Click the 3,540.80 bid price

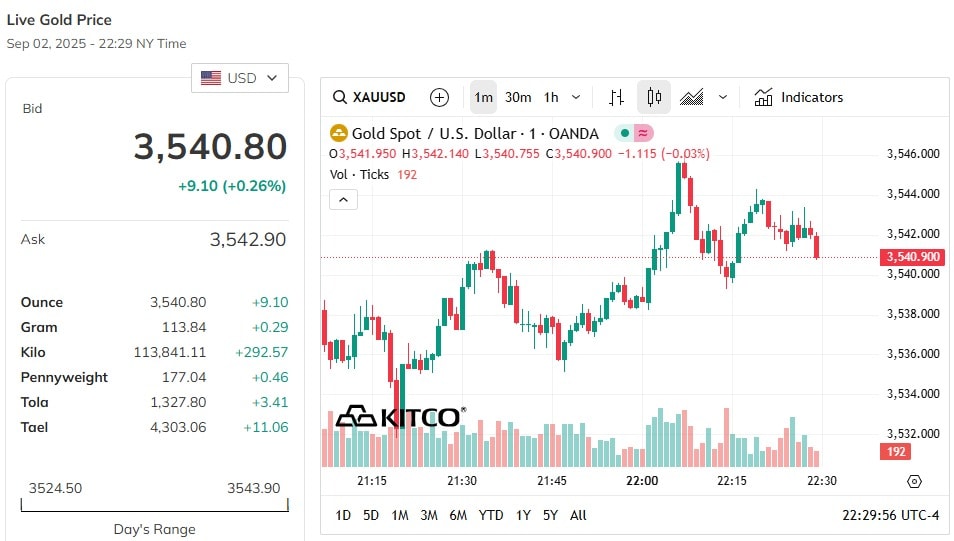(210, 147)
